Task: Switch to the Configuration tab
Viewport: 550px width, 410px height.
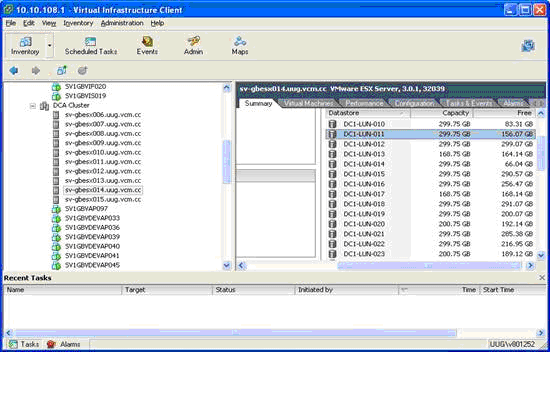Action: tap(415, 103)
